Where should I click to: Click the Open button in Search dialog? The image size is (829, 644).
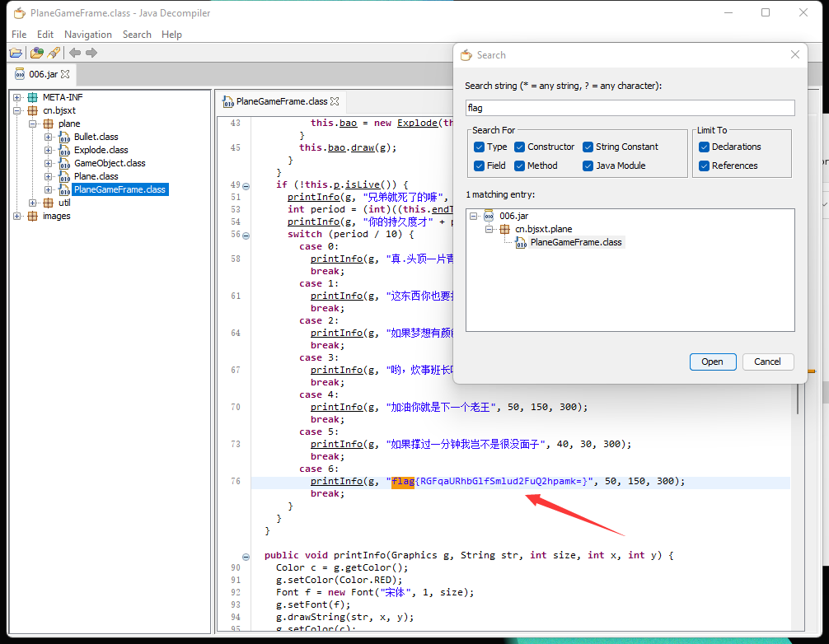coord(712,362)
